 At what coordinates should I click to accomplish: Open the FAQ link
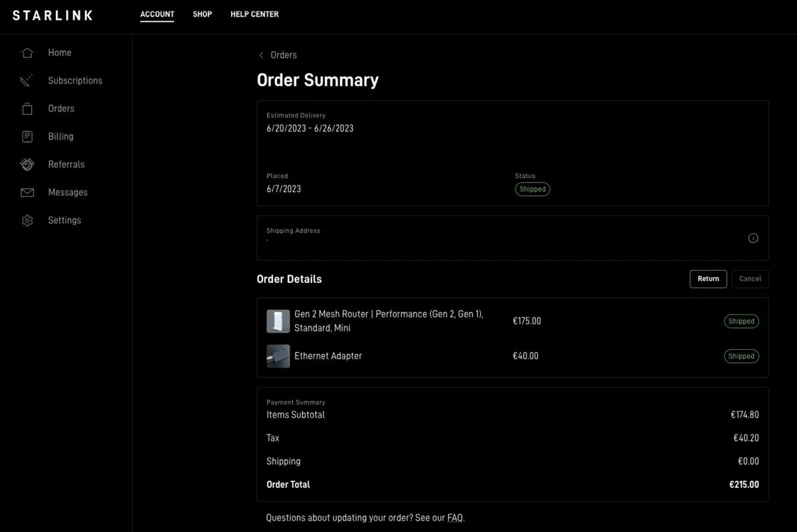coord(454,517)
